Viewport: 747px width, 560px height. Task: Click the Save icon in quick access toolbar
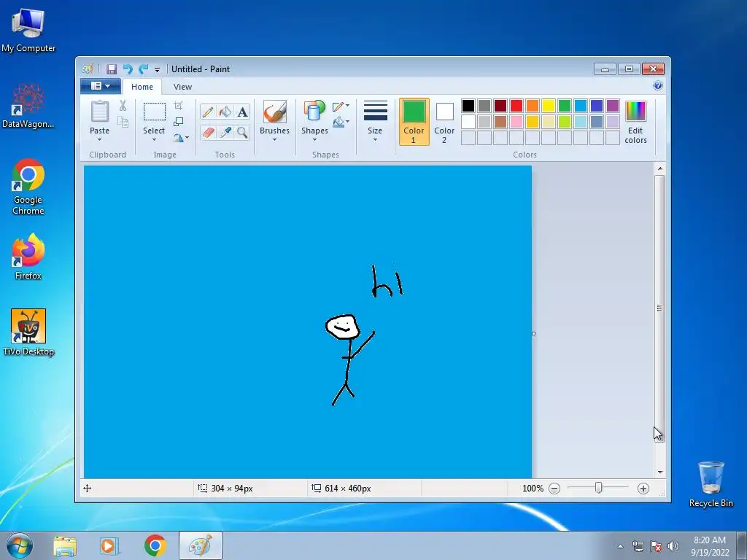[x=112, y=69]
